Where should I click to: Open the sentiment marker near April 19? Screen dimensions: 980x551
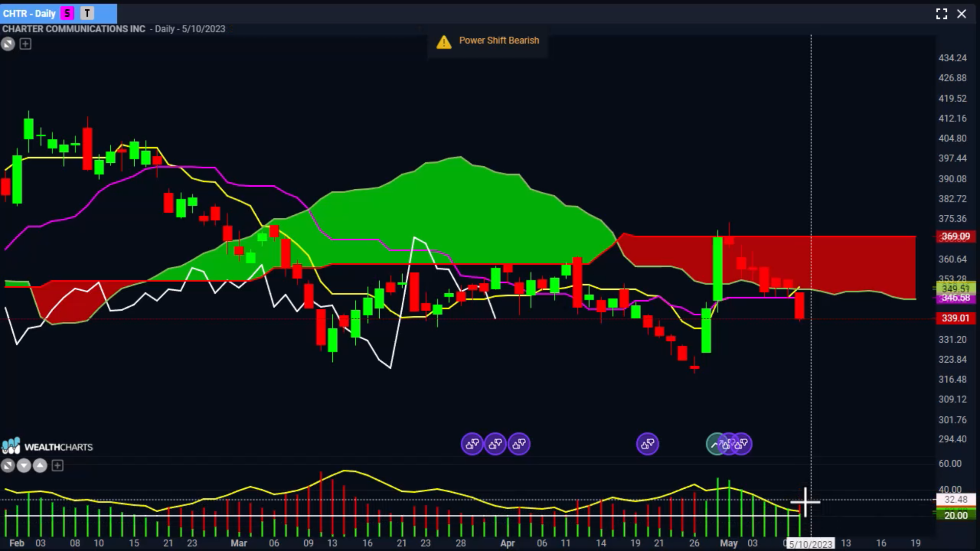[648, 444]
